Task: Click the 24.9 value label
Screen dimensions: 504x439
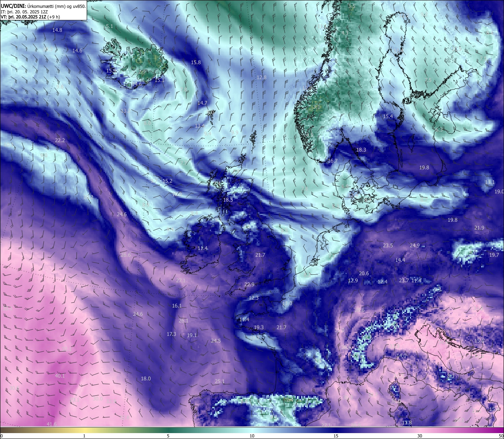Action: [415, 245]
